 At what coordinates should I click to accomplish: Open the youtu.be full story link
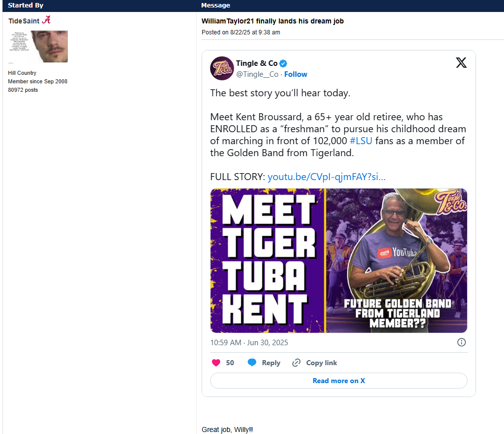point(326,177)
